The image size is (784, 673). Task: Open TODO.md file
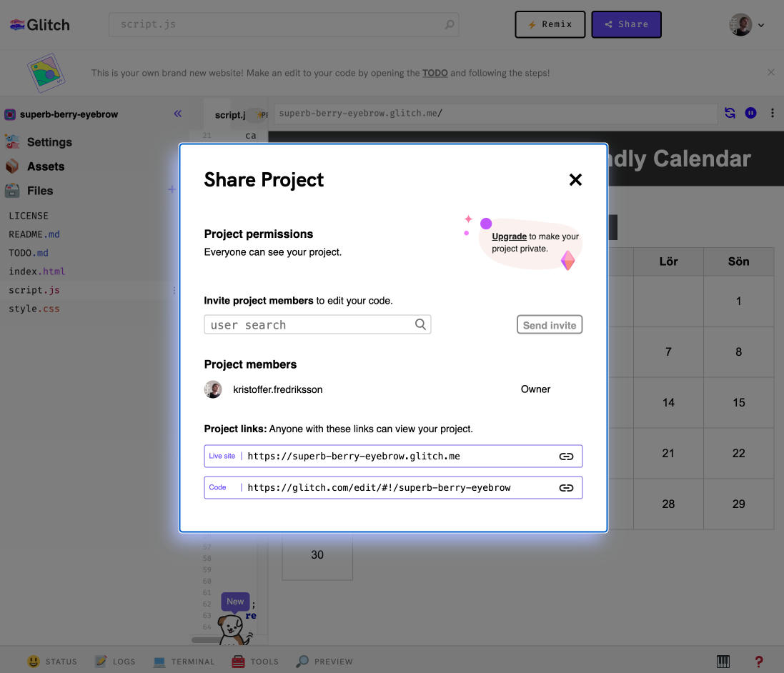pos(29,252)
